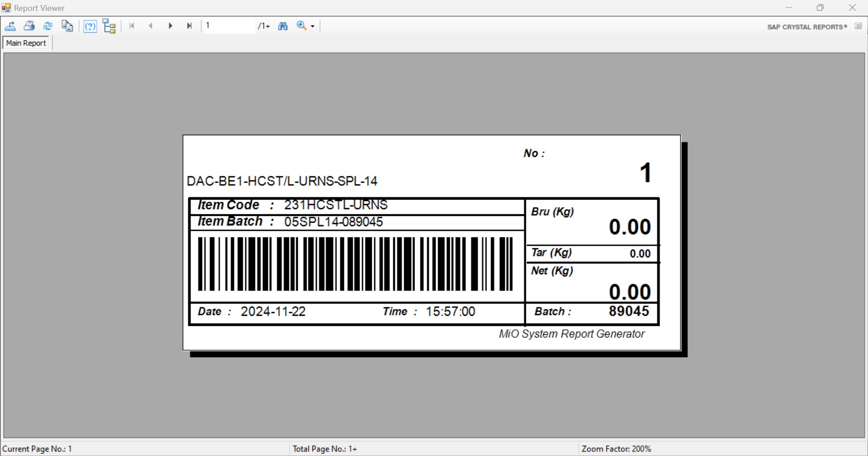868x456 pixels.
Task: Click the Batch number 89045
Action: tap(629, 311)
